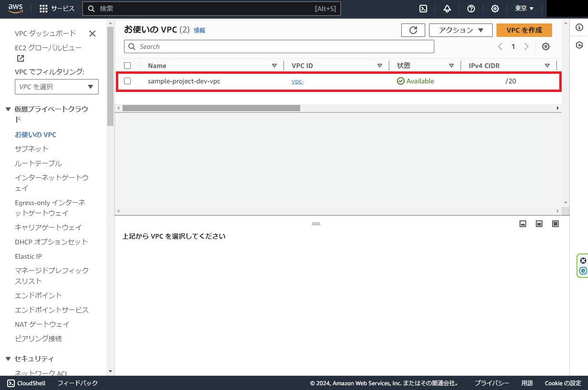
Task: Open 用語 footer link
Action: pyautogui.click(x=527, y=383)
